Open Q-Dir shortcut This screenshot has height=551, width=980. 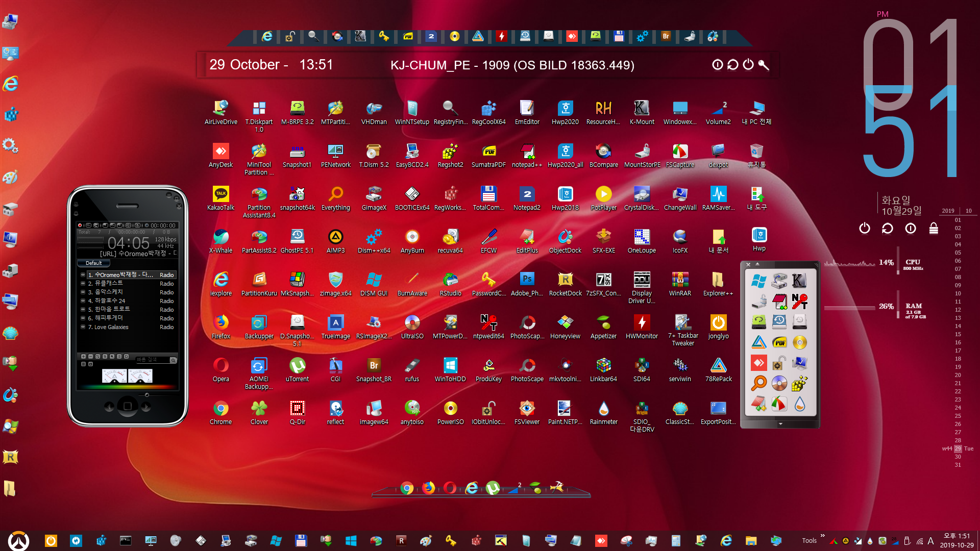click(x=297, y=412)
